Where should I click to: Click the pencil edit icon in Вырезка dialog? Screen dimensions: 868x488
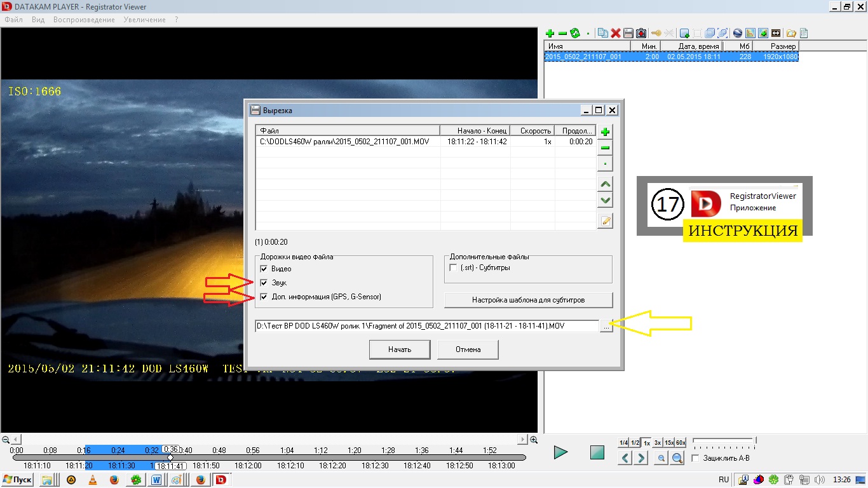[x=606, y=221]
